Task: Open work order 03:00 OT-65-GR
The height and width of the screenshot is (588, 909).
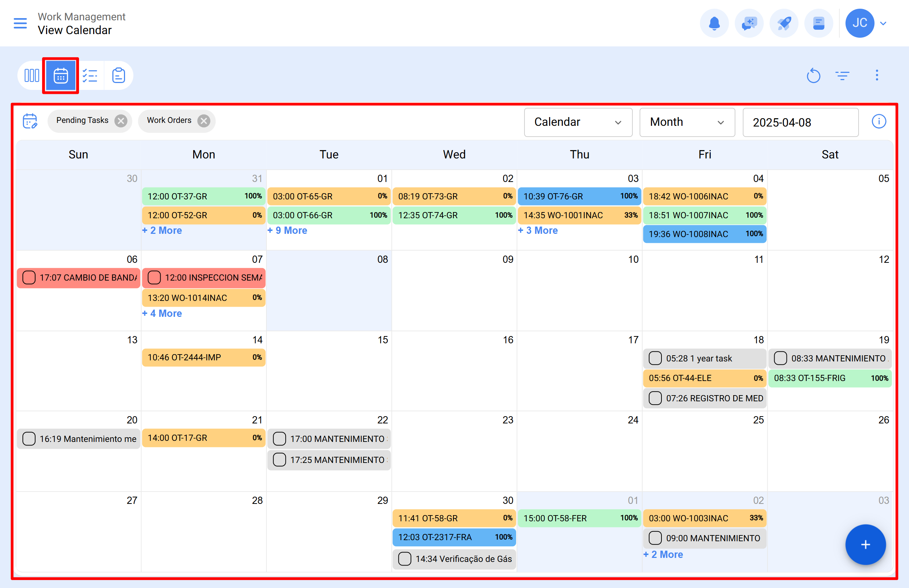Action: click(x=329, y=196)
